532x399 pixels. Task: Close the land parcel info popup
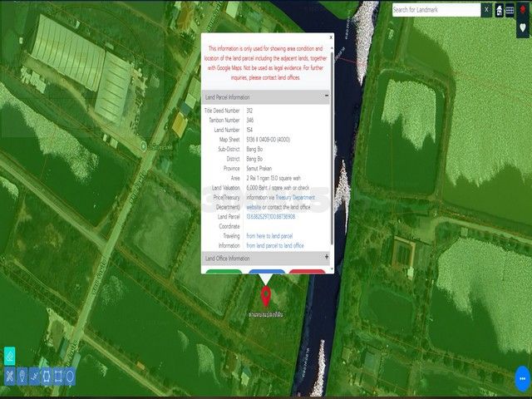pyautogui.click(x=330, y=37)
